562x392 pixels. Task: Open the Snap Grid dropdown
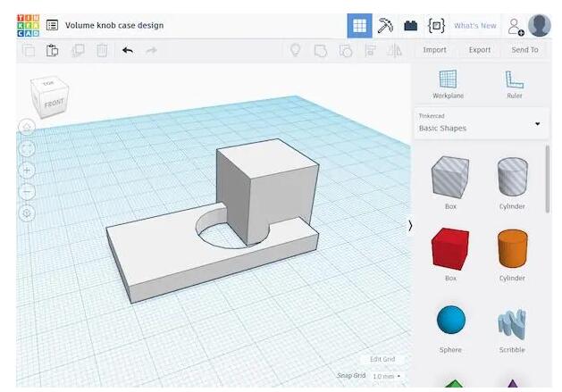click(x=387, y=377)
